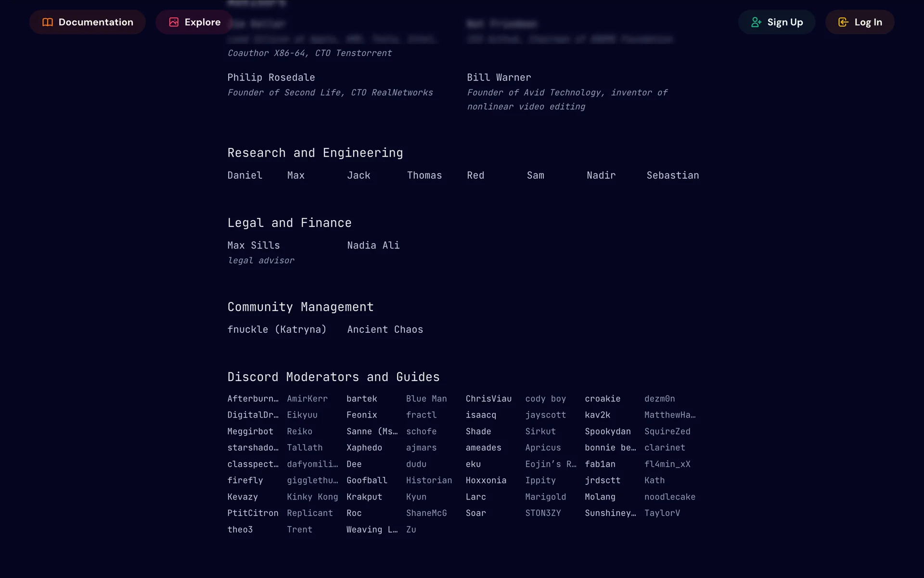Click Ancient Chaos community manager
The height and width of the screenshot is (578, 924).
[385, 329]
